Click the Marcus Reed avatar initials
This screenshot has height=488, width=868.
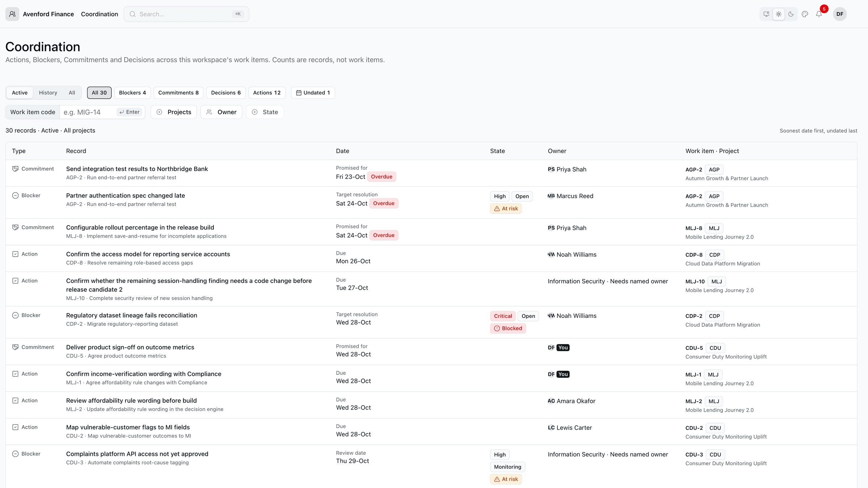(551, 196)
